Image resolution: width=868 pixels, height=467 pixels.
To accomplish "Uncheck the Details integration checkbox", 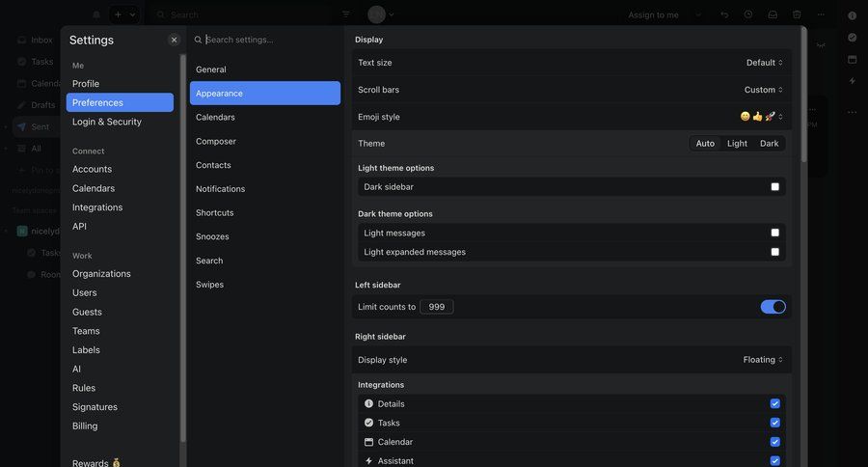I will pos(775,404).
